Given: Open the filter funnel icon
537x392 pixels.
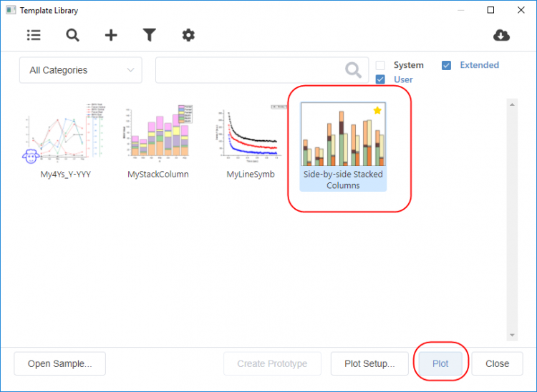Looking at the screenshot, I should [x=149, y=35].
